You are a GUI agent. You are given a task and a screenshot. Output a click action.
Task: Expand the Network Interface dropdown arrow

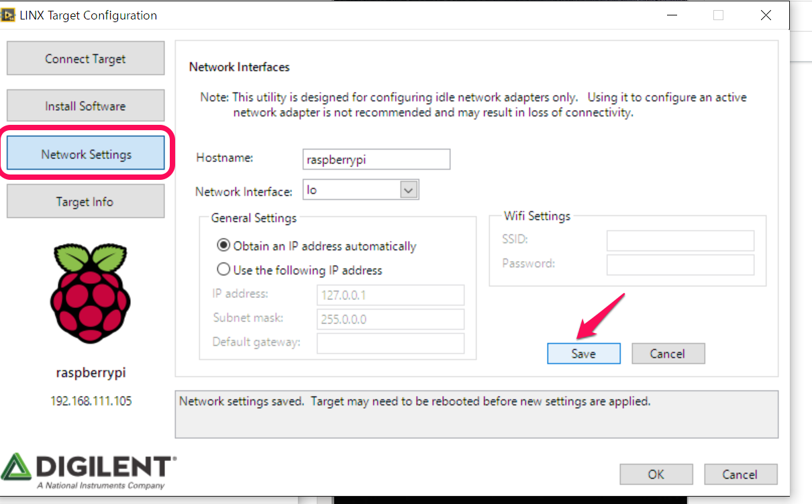[409, 191]
